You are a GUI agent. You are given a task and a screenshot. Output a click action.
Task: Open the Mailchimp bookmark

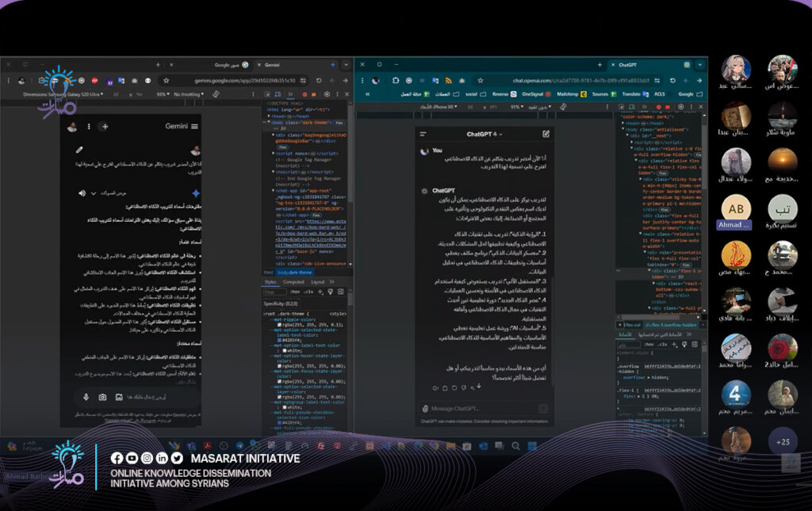click(x=571, y=94)
